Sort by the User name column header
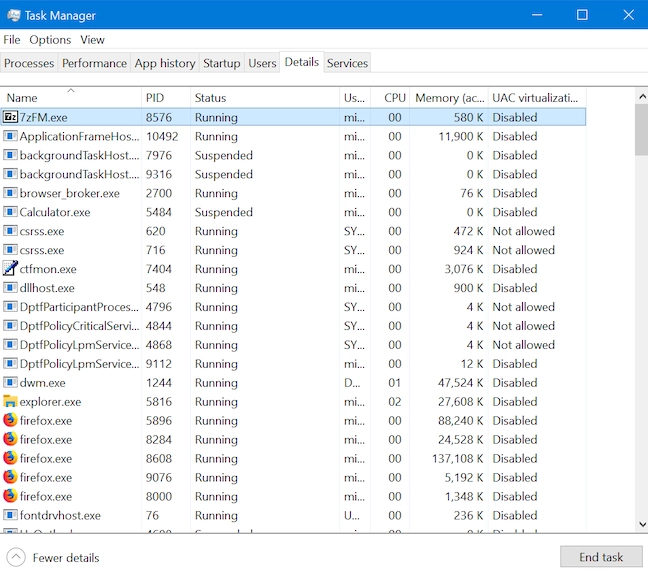Screen dimensions: 648x579 coord(355,98)
